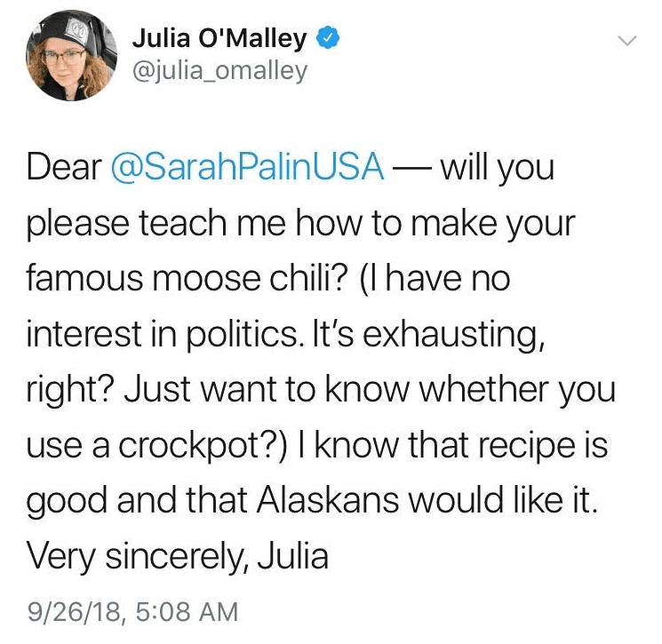Click the 5:08 AM time in timestamp

[x=187, y=612]
